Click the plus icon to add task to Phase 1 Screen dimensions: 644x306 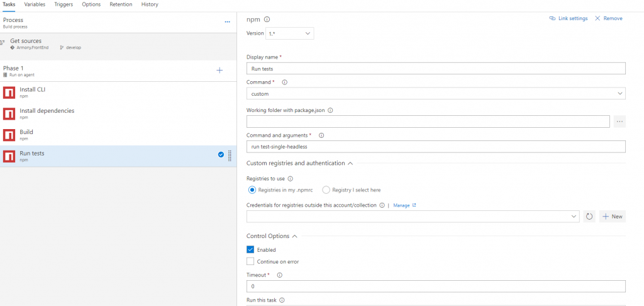tap(219, 71)
